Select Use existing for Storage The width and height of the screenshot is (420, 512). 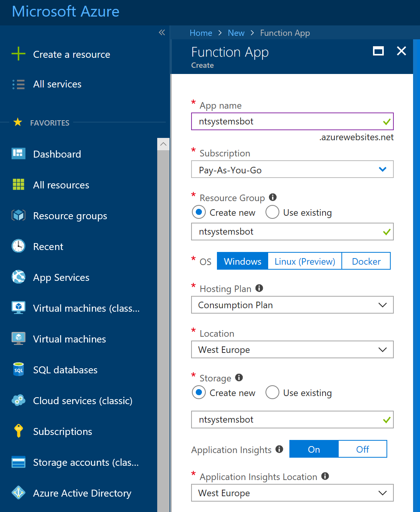[x=272, y=393]
